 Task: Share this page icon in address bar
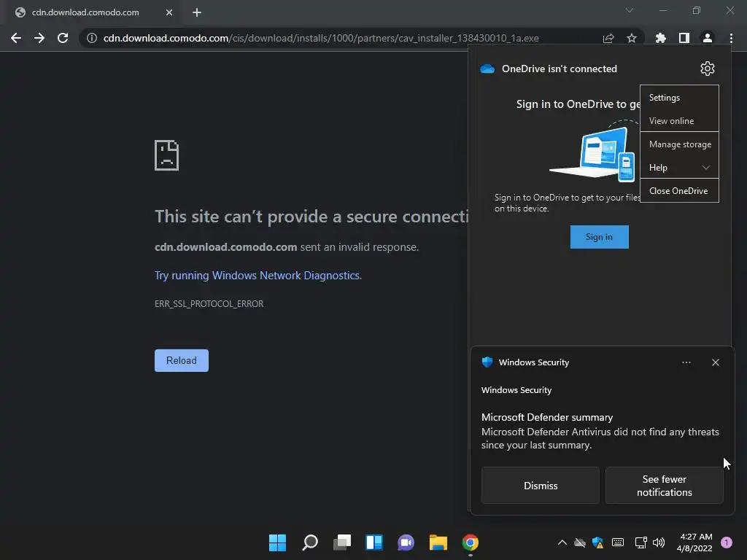(x=608, y=38)
